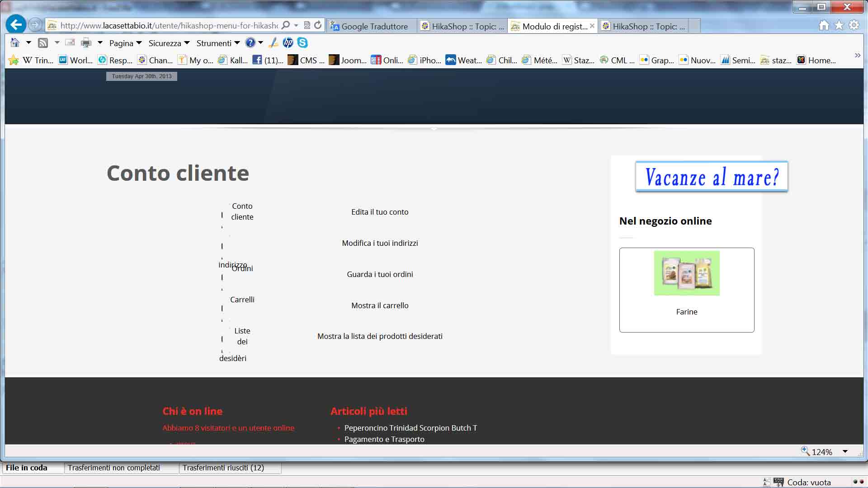Open the Guarda i tuoi ordini link

pos(380,274)
